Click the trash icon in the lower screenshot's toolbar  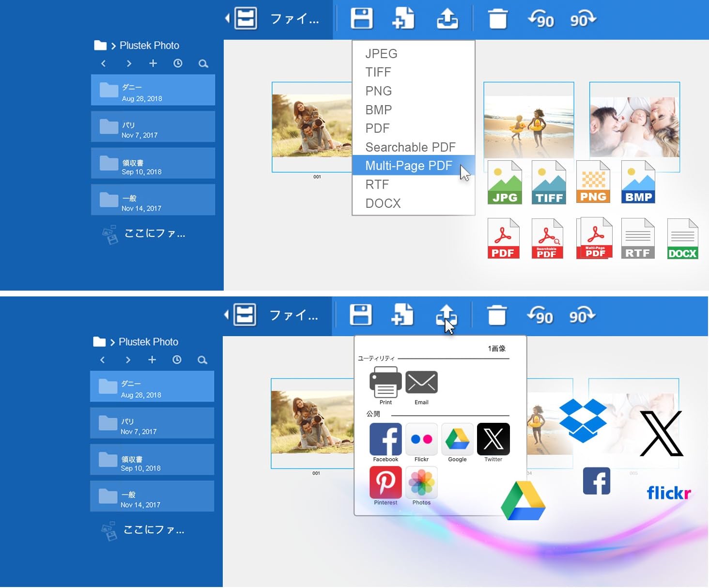tap(496, 315)
